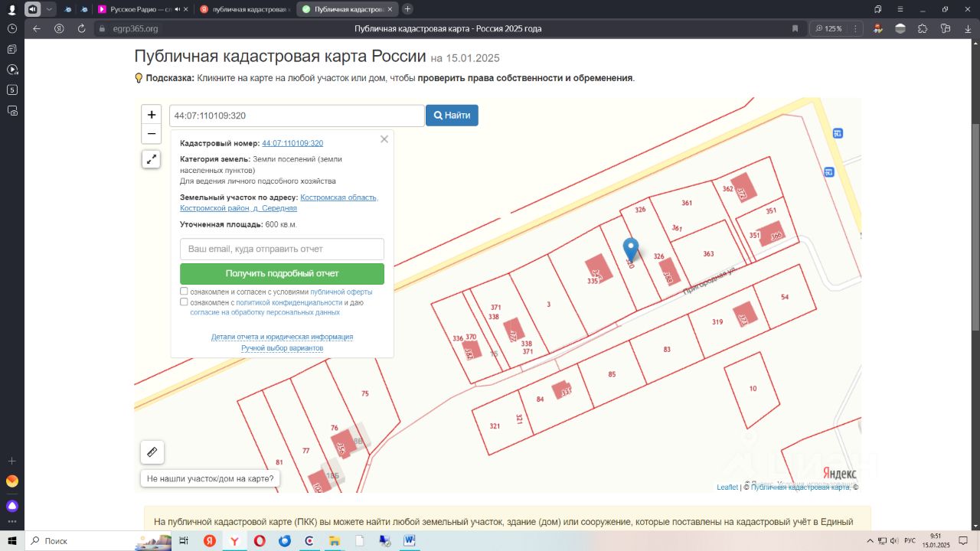Focus the cadastral number search field
Viewport: 980px width, 551px height.
point(297,116)
